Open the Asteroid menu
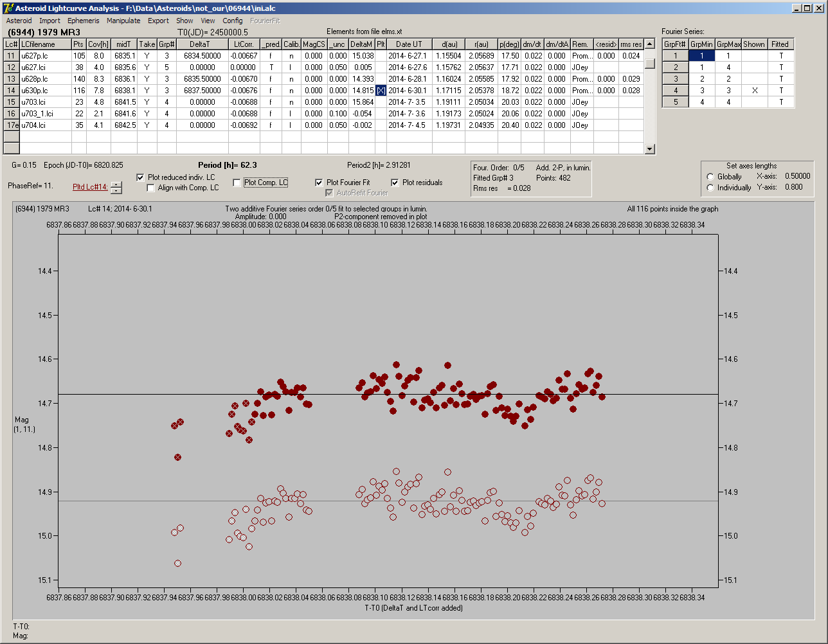The width and height of the screenshot is (828, 644). [19, 21]
